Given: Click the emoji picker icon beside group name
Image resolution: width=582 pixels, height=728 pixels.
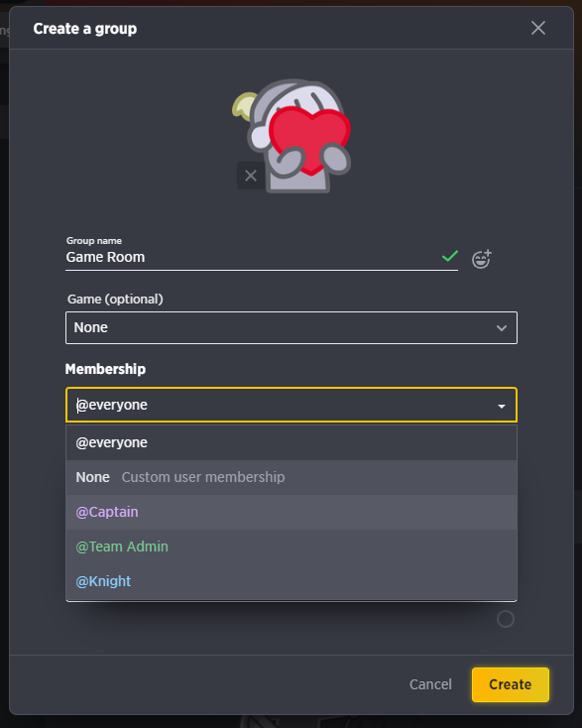Looking at the screenshot, I should (482, 259).
